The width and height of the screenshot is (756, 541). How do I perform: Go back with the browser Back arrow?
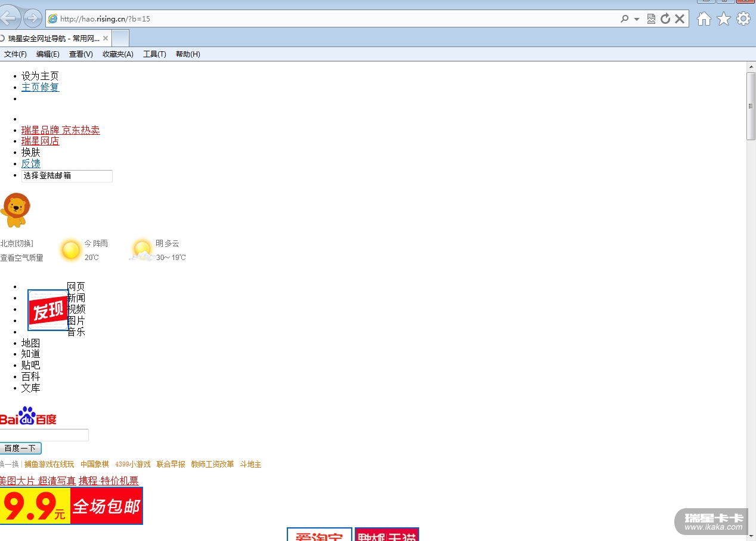coord(8,18)
